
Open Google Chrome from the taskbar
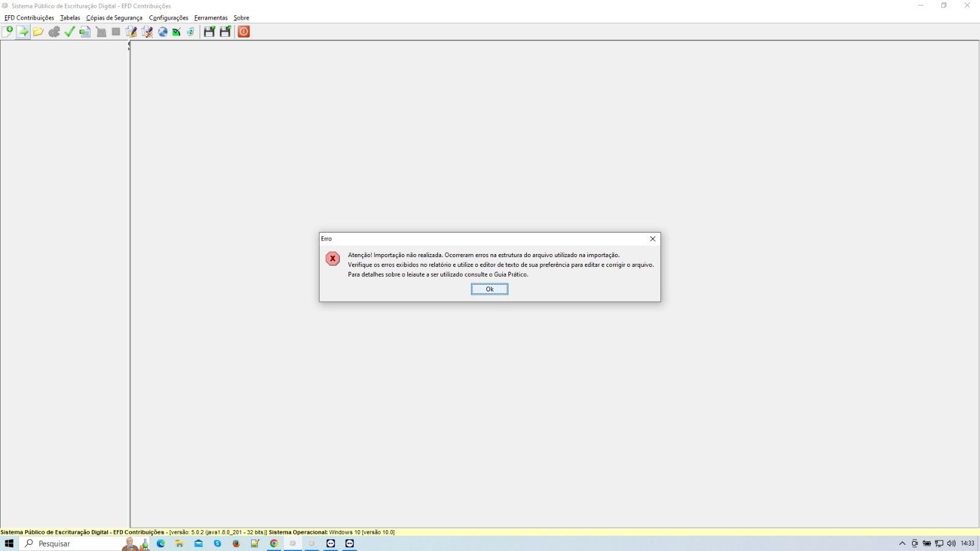tap(274, 544)
